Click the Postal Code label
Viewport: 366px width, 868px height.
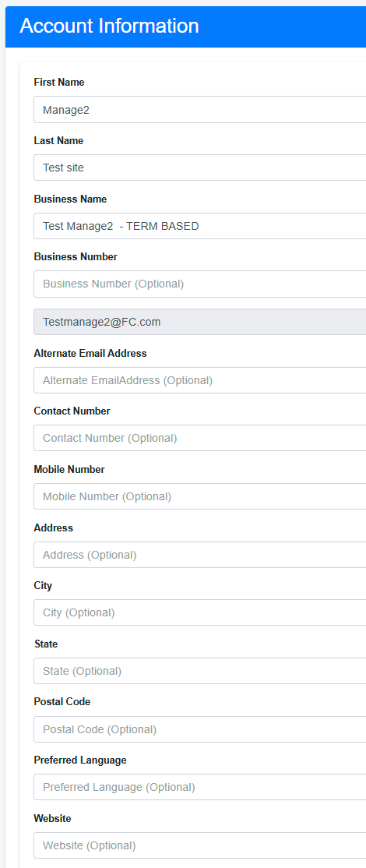pyautogui.click(x=62, y=701)
